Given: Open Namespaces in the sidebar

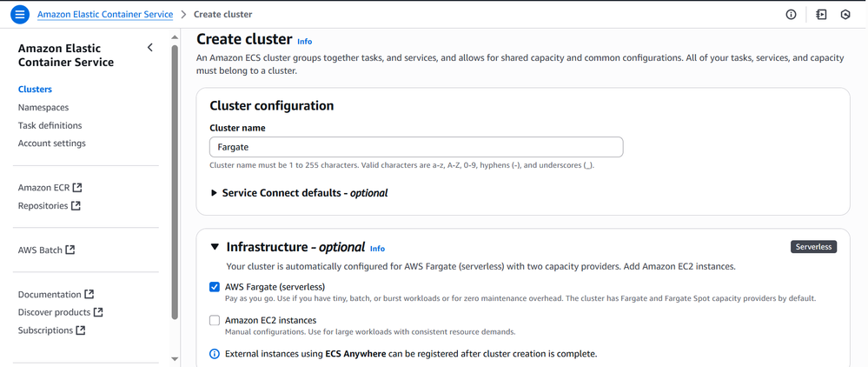Looking at the screenshot, I should [43, 107].
